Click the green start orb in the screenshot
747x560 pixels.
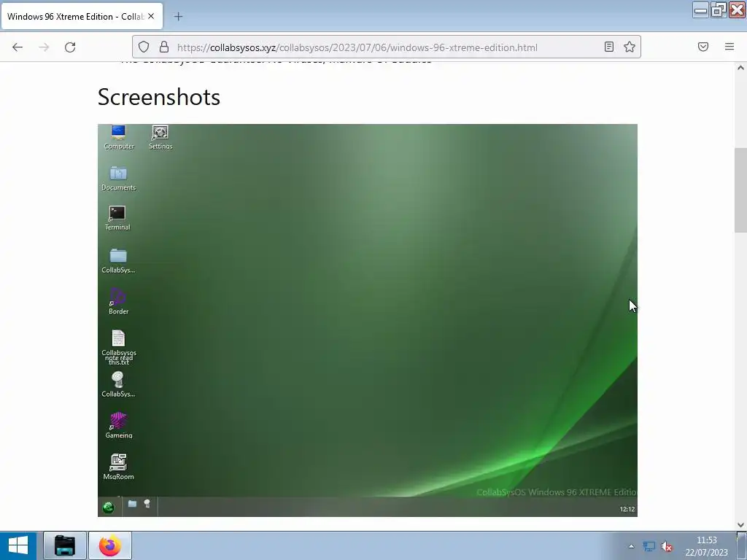coord(108,507)
